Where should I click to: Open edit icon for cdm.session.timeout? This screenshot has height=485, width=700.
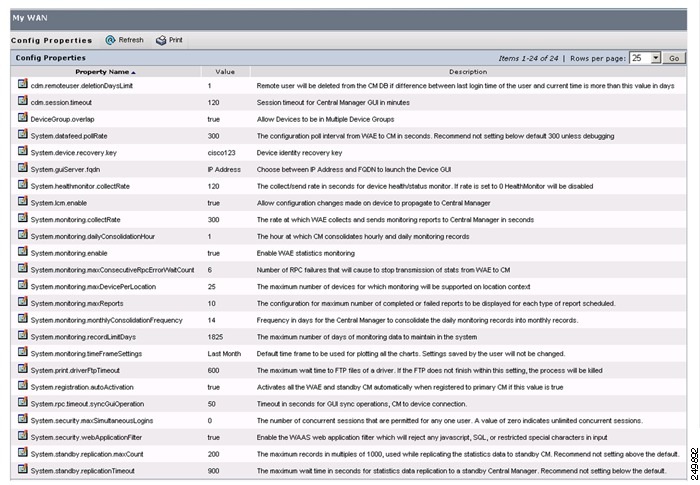23,100
